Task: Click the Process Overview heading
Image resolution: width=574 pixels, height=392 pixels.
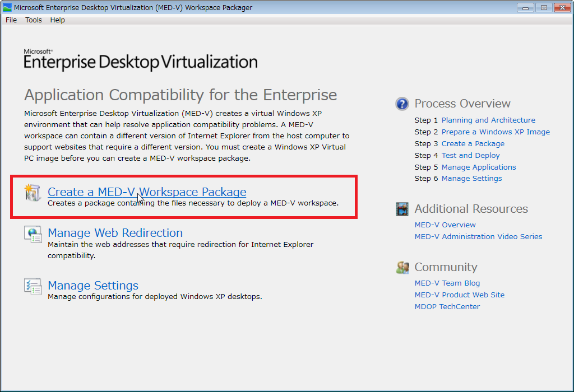Action: point(462,104)
